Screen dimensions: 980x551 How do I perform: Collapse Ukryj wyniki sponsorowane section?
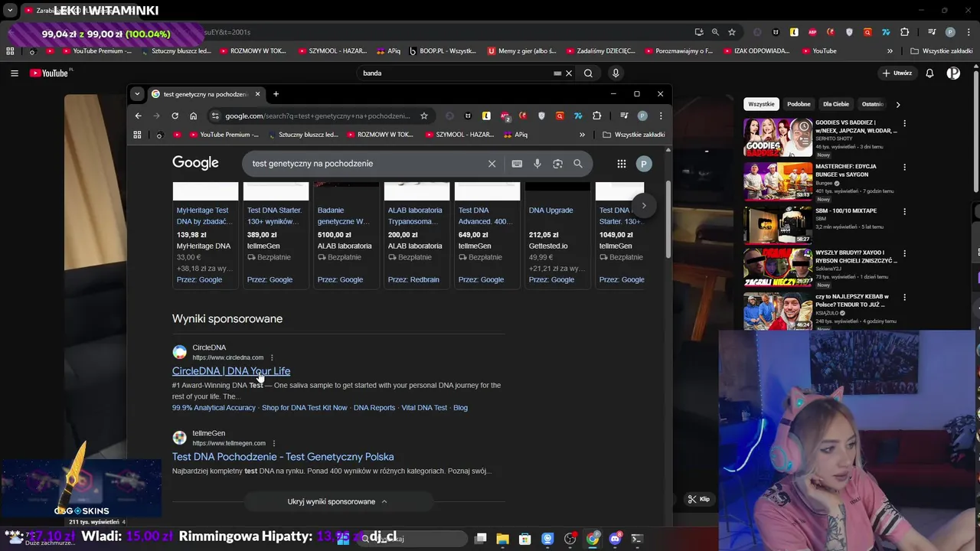click(x=338, y=501)
